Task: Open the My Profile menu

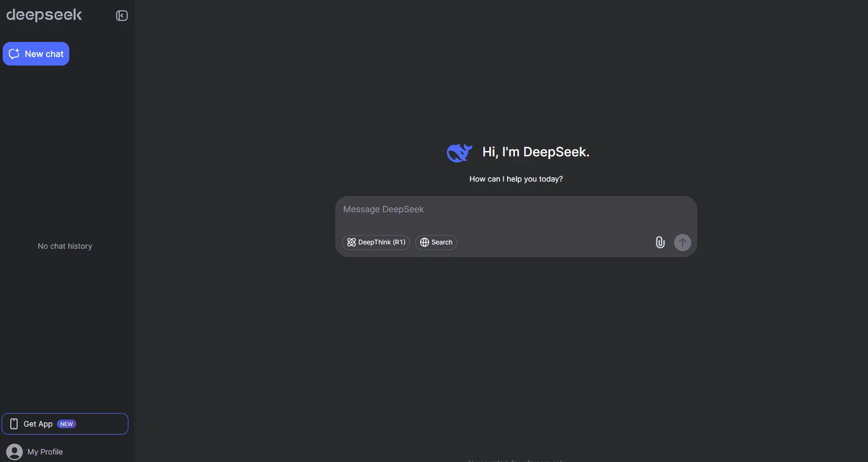Action: click(x=45, y=452)
